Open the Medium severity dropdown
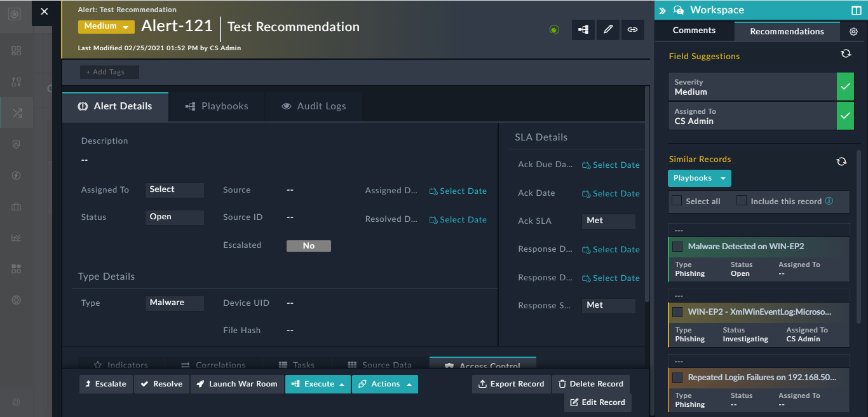 tap(106, 27)
